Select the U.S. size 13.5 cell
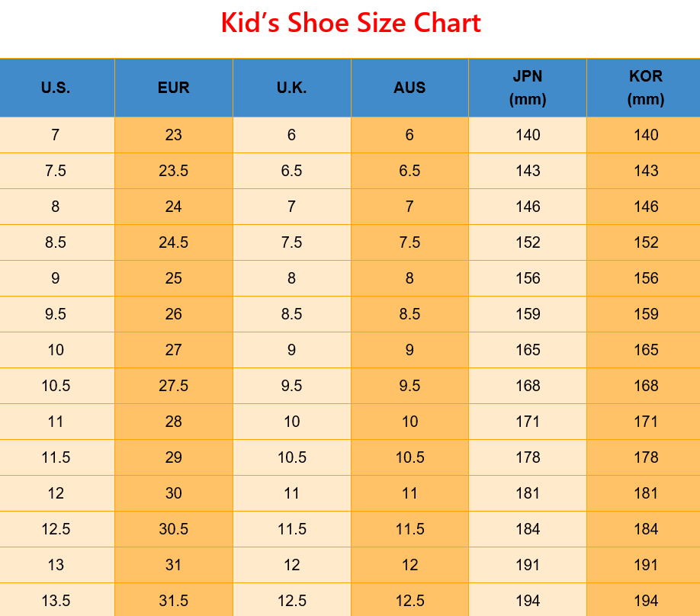Viewport: 700px width, 616px height. click(x=56, y=601)
